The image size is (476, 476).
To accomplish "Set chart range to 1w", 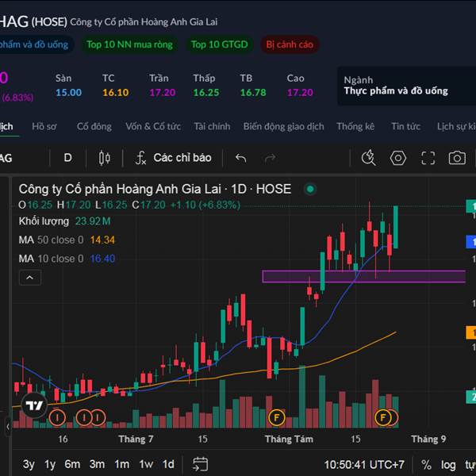I will coord(146,464).
